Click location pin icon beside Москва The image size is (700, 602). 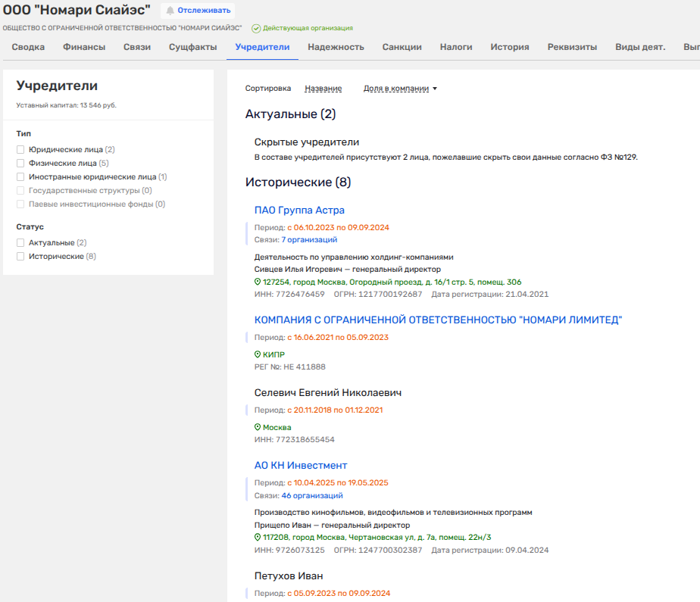click(x=258, y=427)
